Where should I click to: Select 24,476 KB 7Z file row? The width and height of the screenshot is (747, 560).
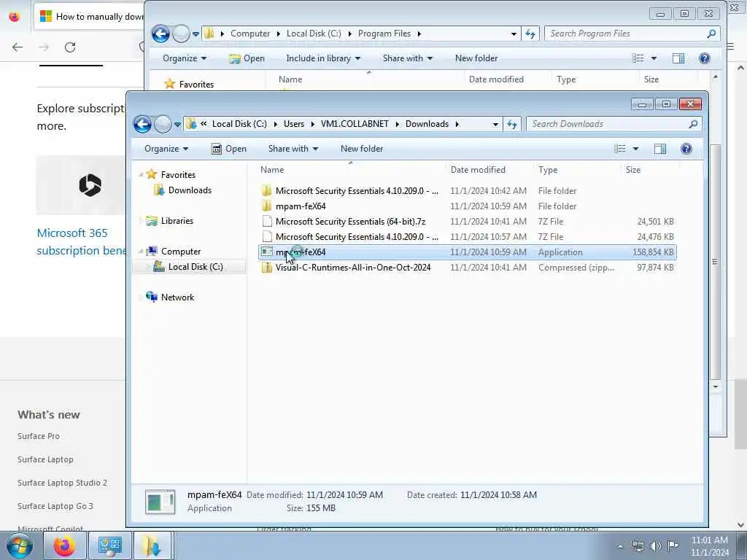(x=468, y=237)
